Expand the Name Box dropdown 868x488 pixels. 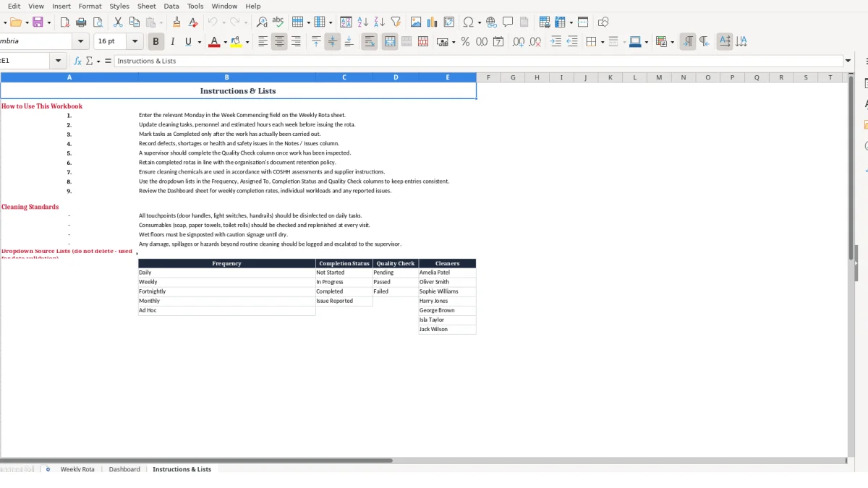[59, 61]
